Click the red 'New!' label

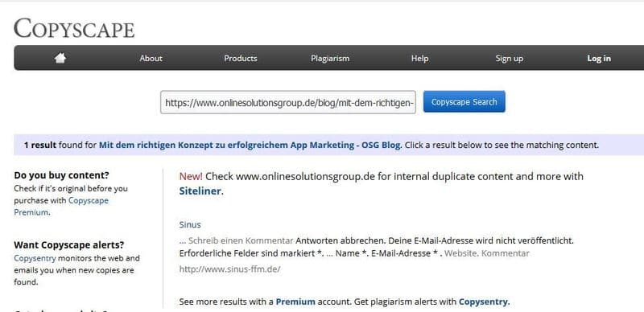pyautogui.click(x=191, y=177)
